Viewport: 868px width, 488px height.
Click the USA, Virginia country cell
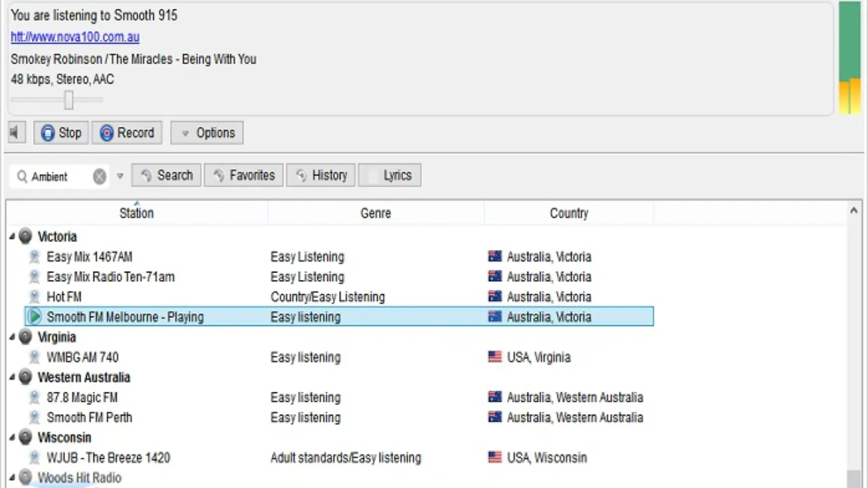(x=539, y=357)
